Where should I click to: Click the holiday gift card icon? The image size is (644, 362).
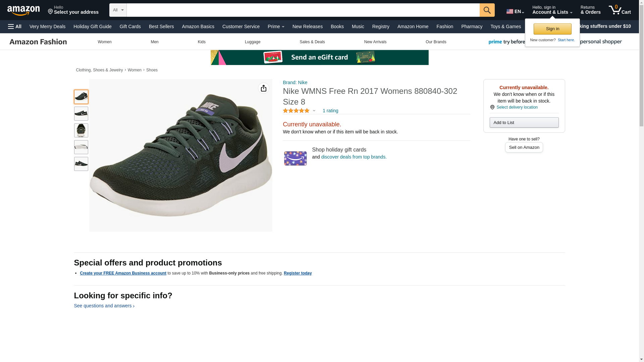tap(295, 158)
